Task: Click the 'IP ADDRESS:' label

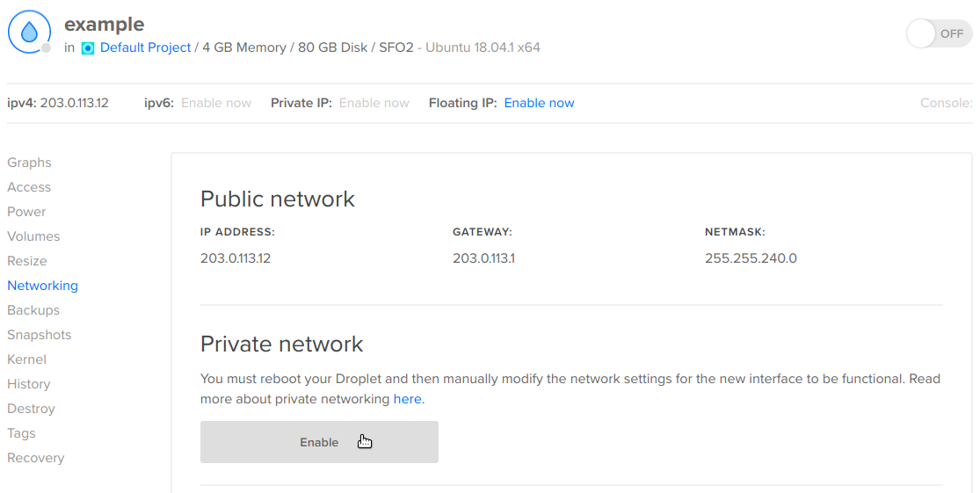Action: (237, 232)
